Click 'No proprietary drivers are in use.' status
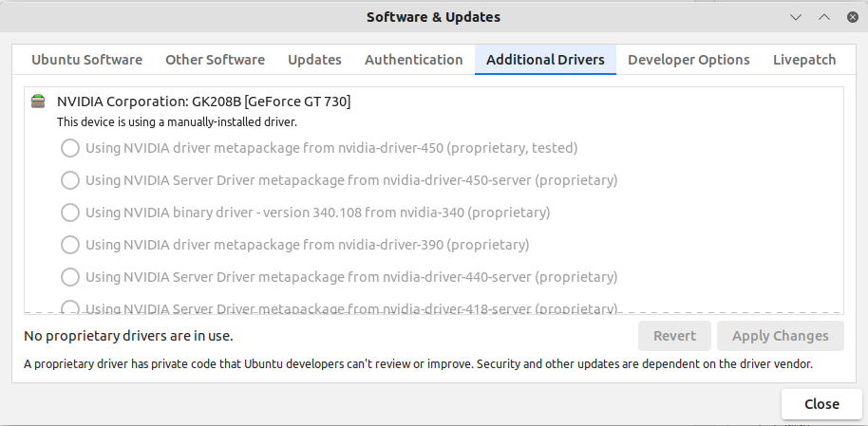This screenshot has width=868, height=426. [128, 336]
